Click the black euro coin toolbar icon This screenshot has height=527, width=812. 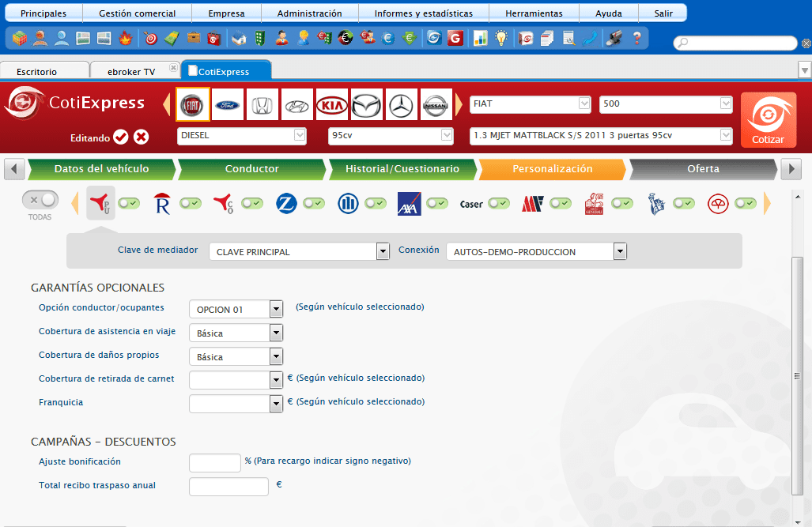coord(346,38)
